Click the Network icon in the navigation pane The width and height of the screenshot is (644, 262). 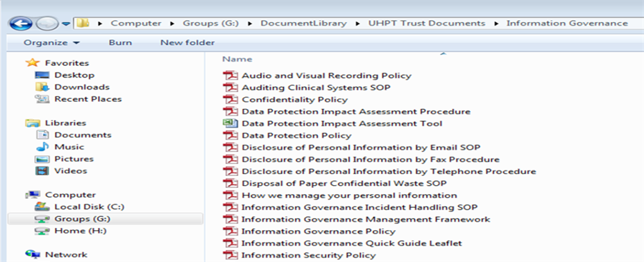click(x=33, y=254)
